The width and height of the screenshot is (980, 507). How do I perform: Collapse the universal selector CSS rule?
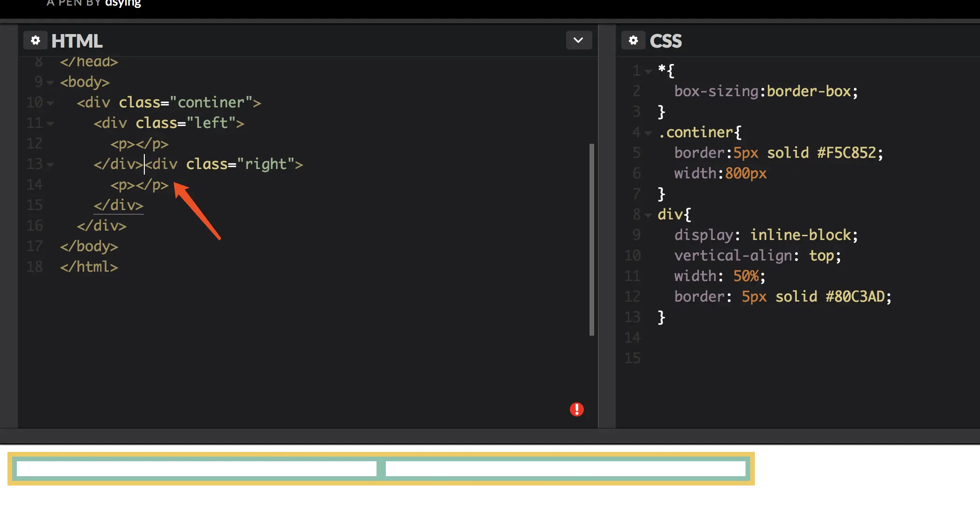point(648,71)
